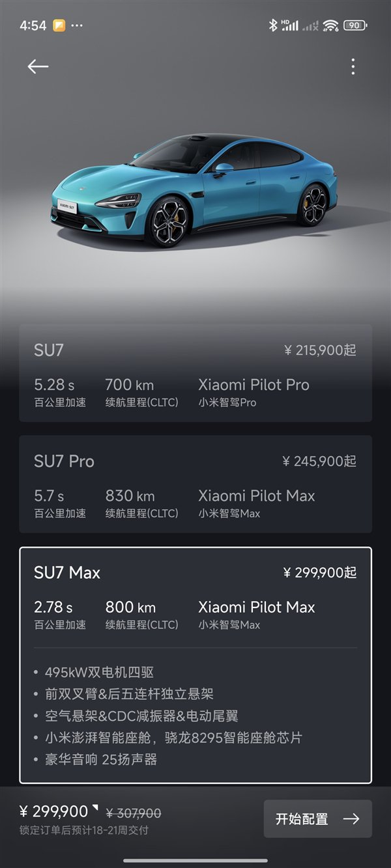391x868 pixels.
Task: Tap the arrow in the 开始配置 button
Action: 351,819
